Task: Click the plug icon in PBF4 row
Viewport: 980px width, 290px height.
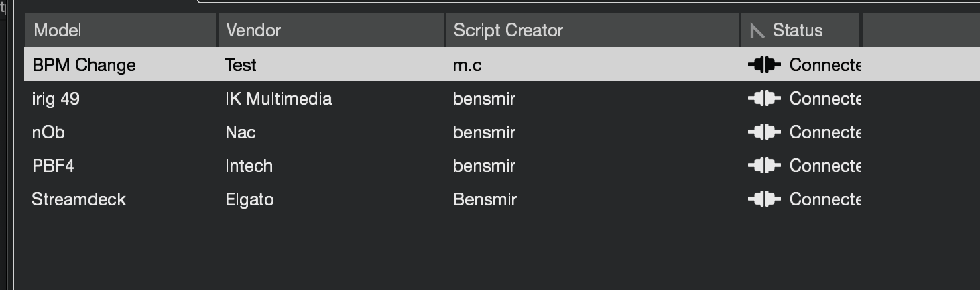Action: (x=764, y=166)
